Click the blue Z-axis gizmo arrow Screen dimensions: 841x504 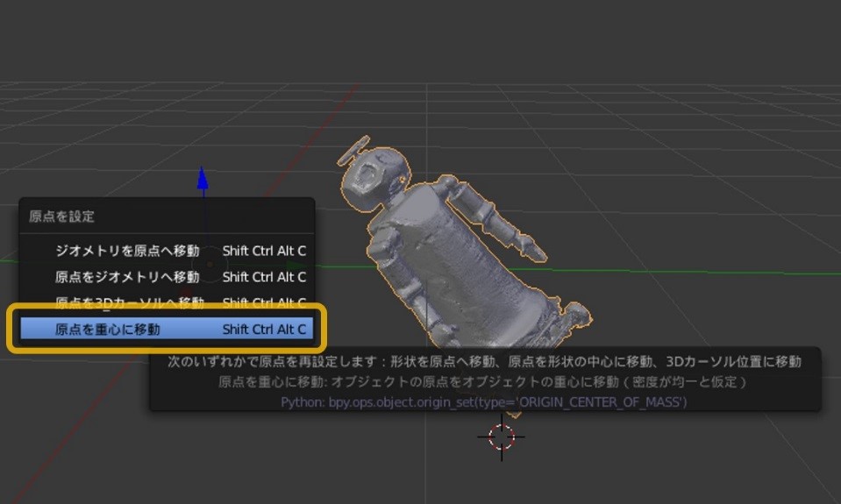[203, 178]
